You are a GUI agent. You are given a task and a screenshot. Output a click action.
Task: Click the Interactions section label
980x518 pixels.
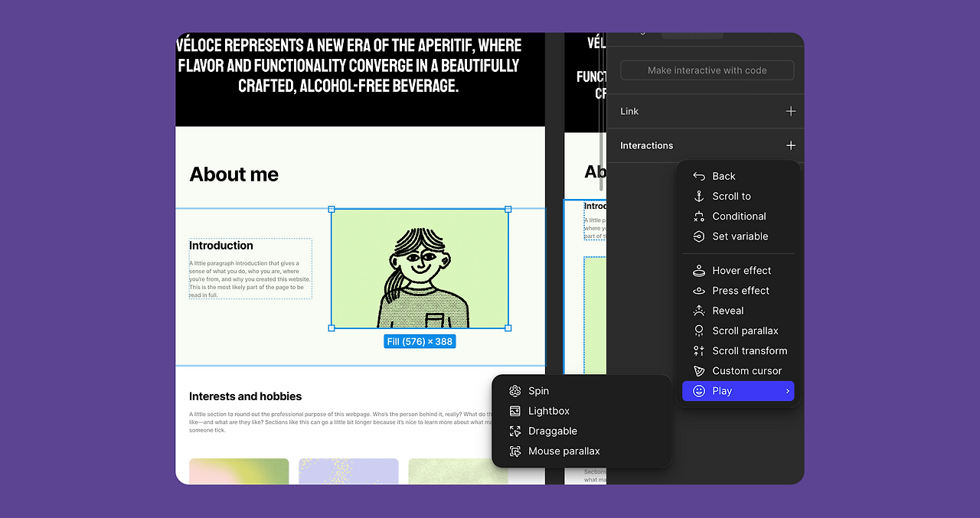point(646,145)
